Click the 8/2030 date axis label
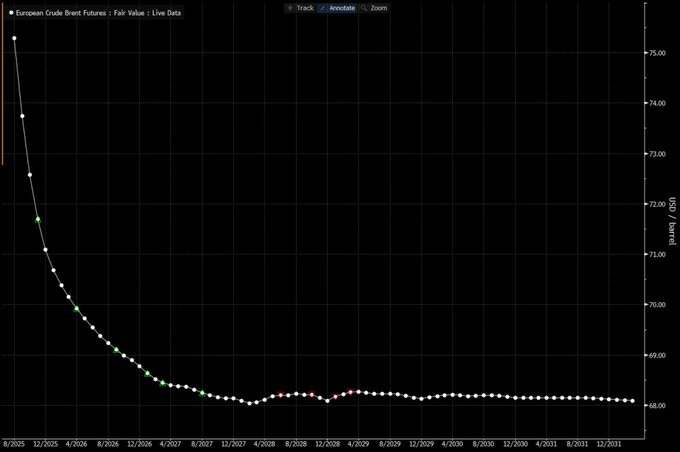680x452 pixels. (x=484, y=444)
